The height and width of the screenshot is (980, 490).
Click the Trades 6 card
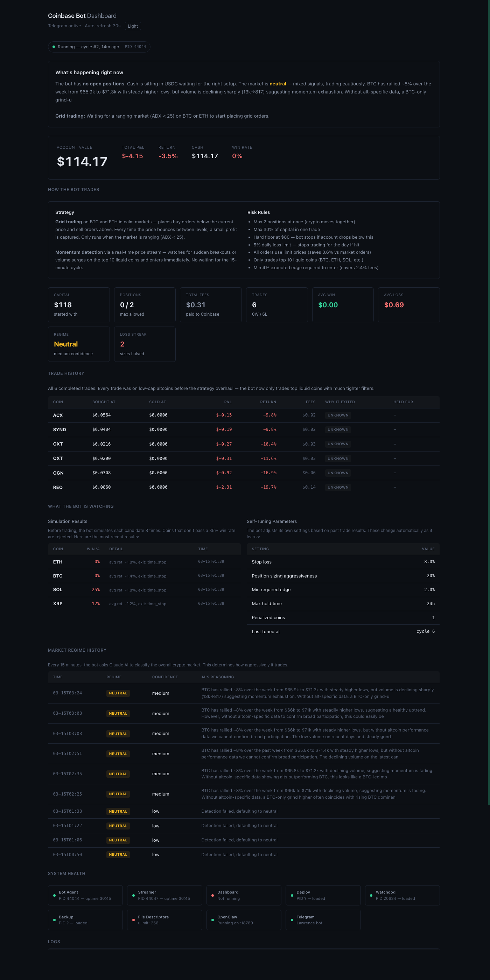(x=277, y=305)
